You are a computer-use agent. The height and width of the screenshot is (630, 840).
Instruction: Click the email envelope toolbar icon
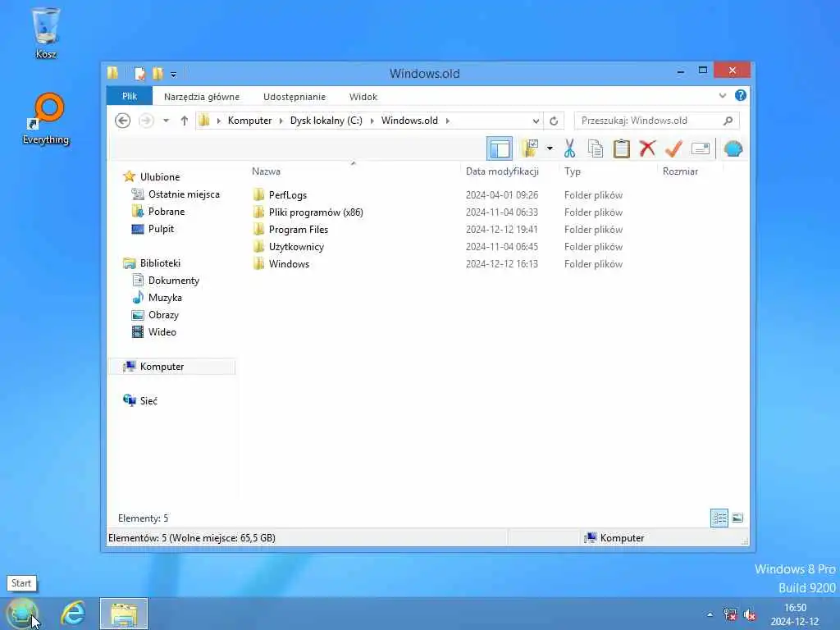(x=701, y=148)
